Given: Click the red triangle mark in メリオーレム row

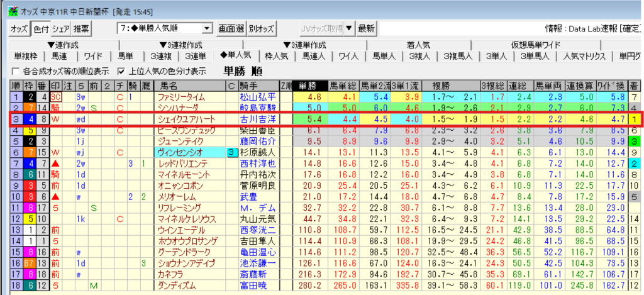Looking at the screenshot, I should click(x=55, y=197).
